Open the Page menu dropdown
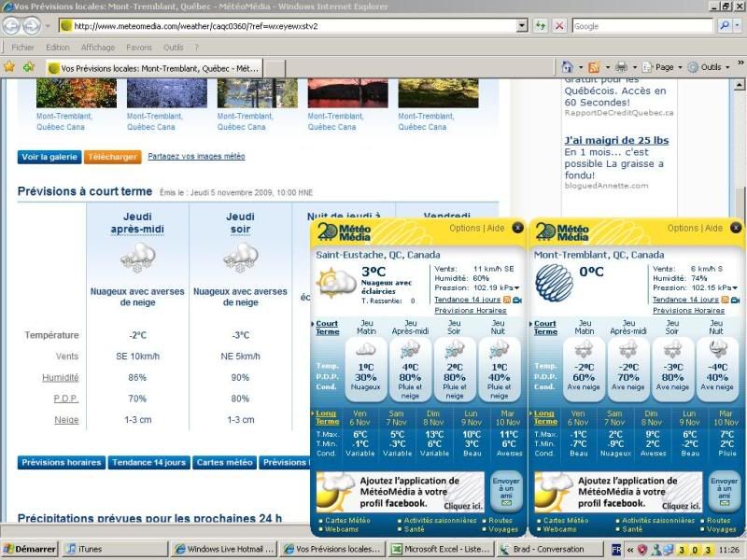The width and height of the screenshot is (747, 560). pos(662,67)
